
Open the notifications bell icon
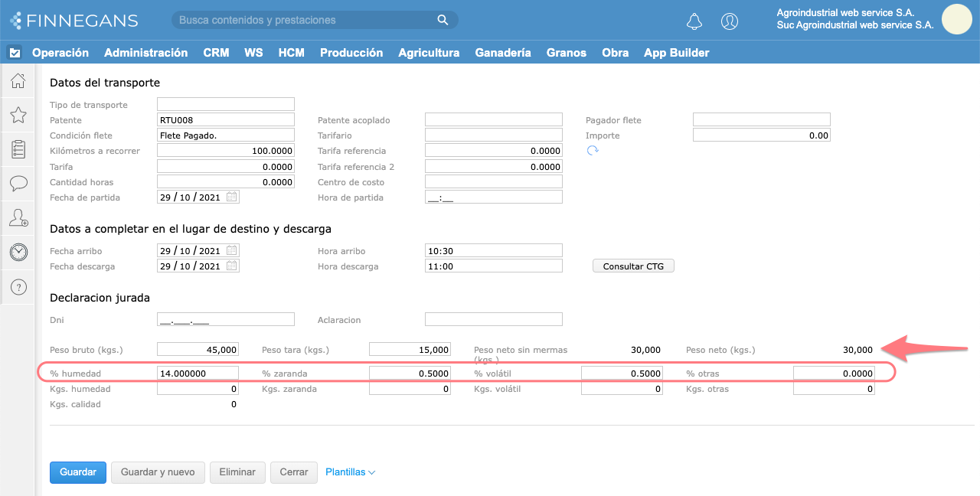(x=694, y=21)
